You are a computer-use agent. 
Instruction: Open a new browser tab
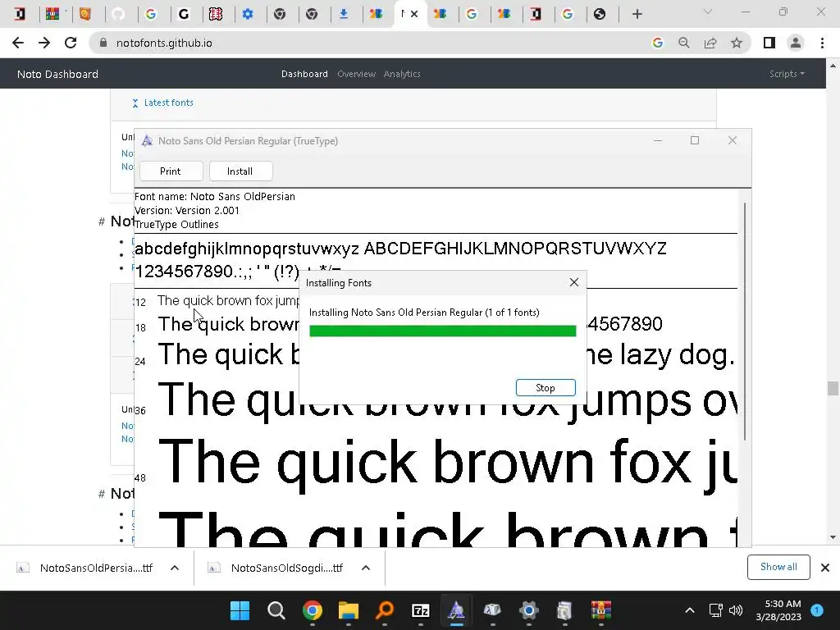coord(637,14)
